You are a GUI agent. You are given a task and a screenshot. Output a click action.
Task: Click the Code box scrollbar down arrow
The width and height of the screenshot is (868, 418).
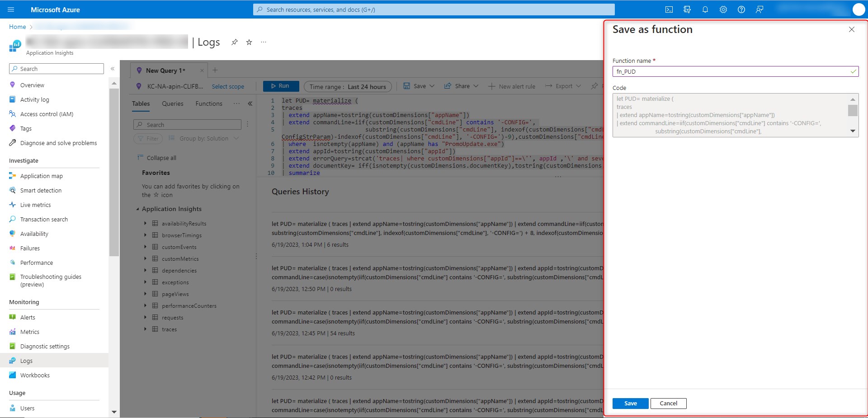click(x=853, y=131)
